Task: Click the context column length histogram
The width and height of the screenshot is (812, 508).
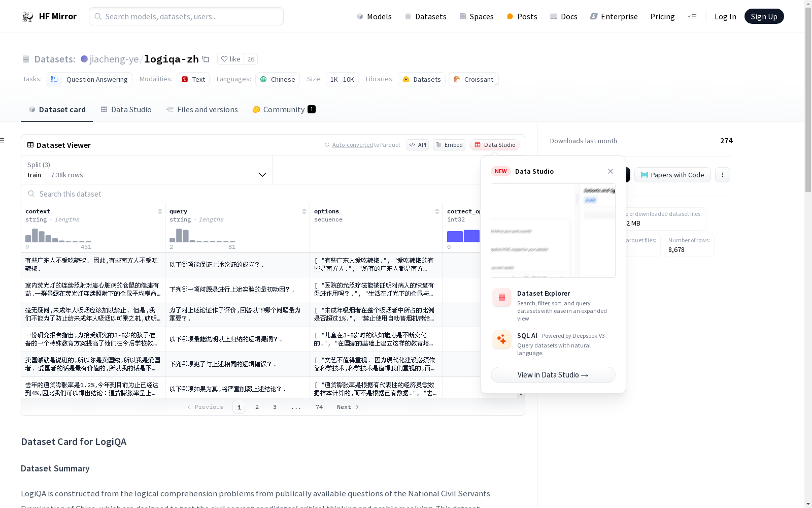Action: tap(58, 235)
